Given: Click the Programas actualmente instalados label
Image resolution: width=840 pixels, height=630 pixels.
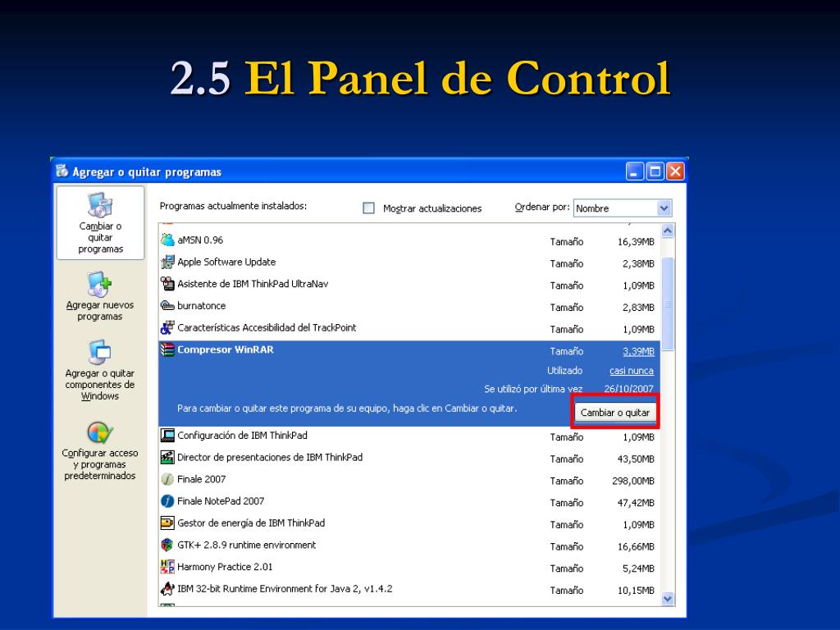Looking at the screenshot, I should [233, 206].
